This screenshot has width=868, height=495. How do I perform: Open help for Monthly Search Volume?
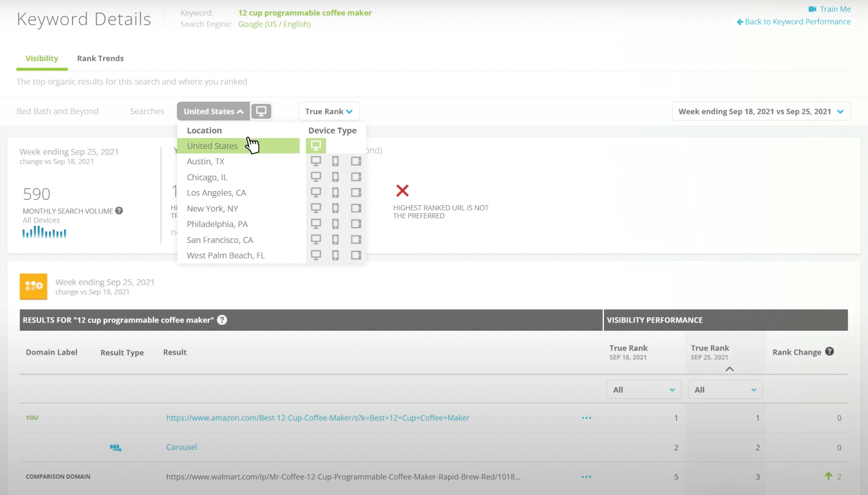click(119, 211)
